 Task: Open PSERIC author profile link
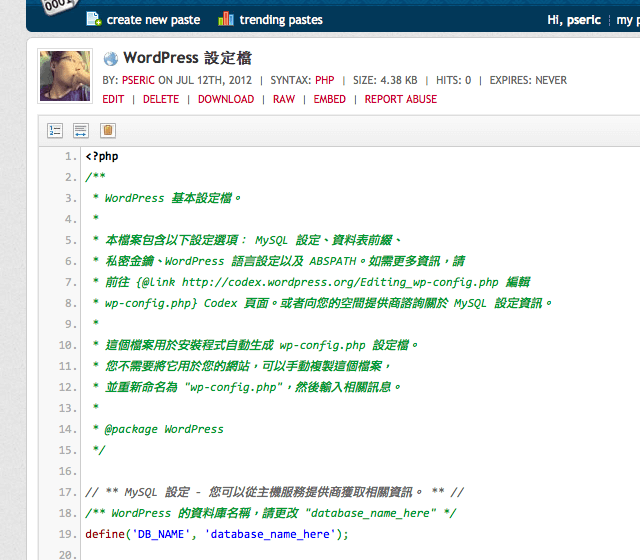(x=138, y=80)
